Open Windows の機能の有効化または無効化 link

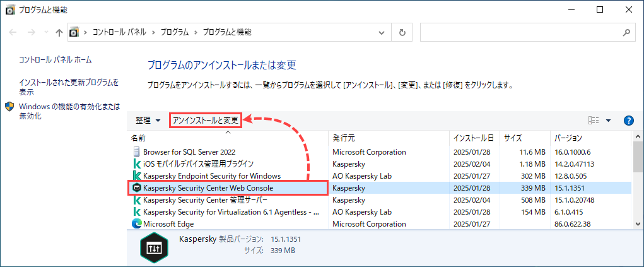click(x=69, y=111)
